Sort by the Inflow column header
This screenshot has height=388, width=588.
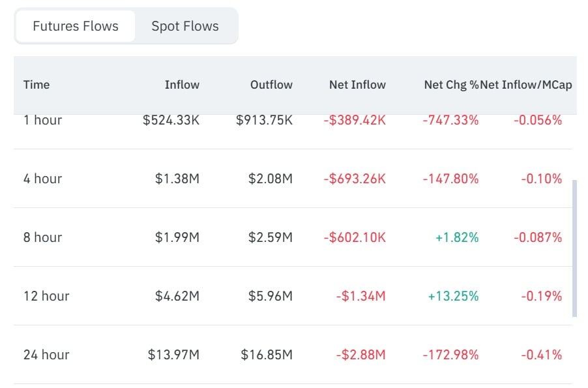coord(182,85)
